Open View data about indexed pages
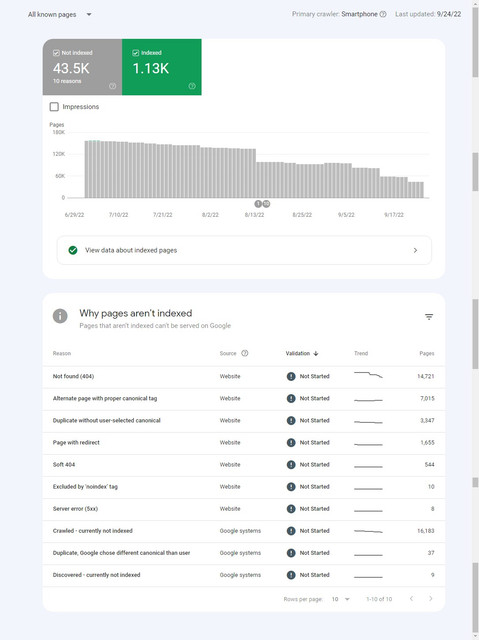479x640 pixels. pos(244,250)
